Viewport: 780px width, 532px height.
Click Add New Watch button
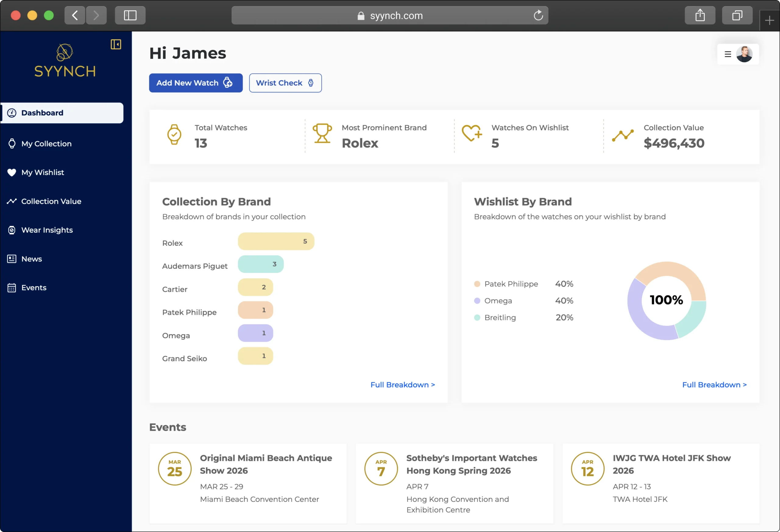196,83
